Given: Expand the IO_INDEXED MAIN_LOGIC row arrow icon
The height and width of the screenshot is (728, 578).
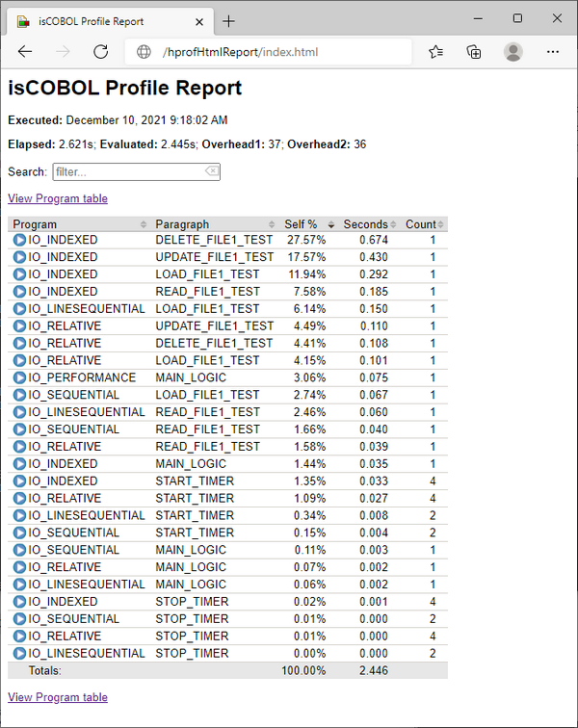Looking at the screenshot, I should (19, 463).
